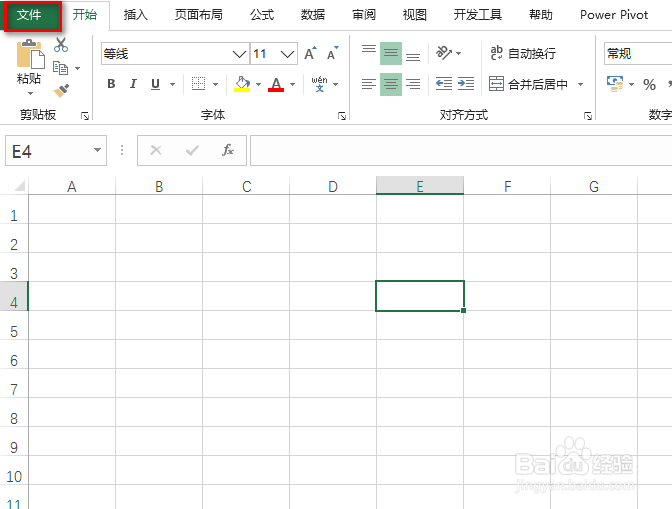This screenshot has height=509, width=672.
Task: Click Select All corner triangle
Action: point(19,186)
